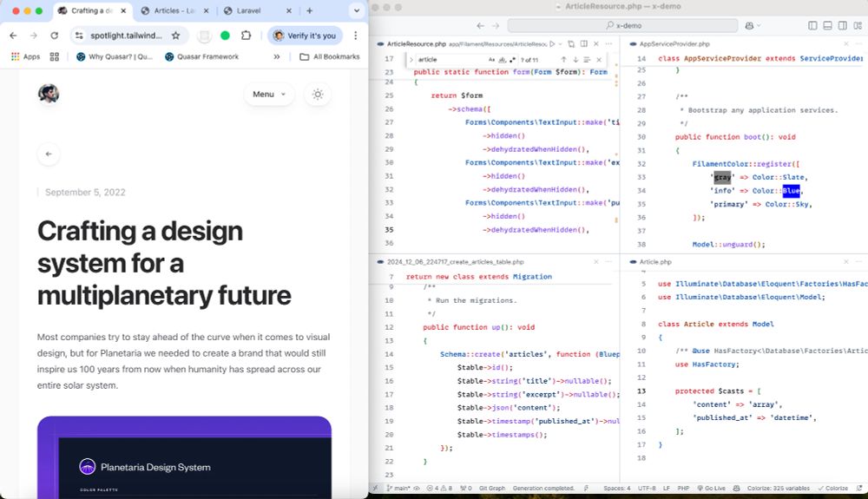Toggle Match Case in find widget
This screenshot has height=499, width=868.
pos(491,59)
